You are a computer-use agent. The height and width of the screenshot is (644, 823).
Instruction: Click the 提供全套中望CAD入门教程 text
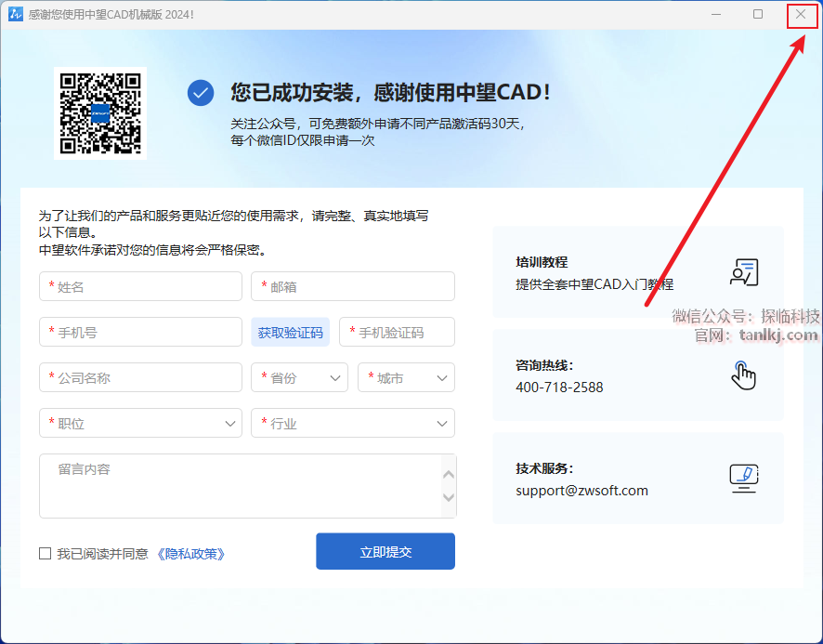(594, 284)
